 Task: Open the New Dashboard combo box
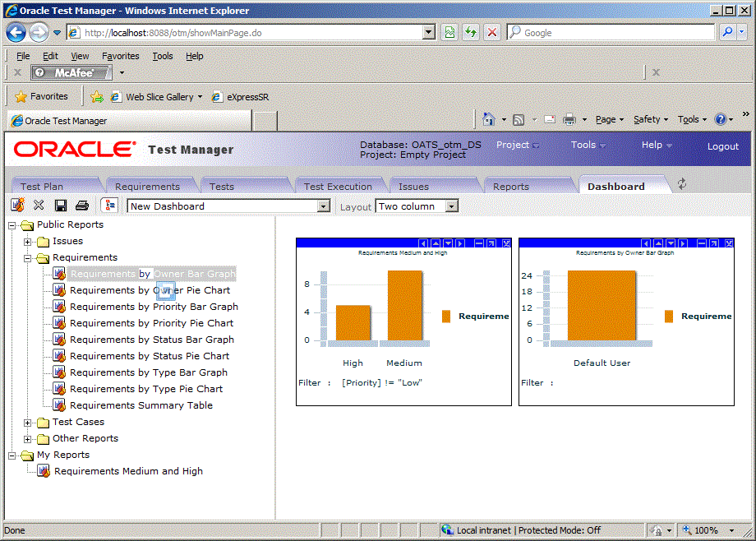(324, 206)
